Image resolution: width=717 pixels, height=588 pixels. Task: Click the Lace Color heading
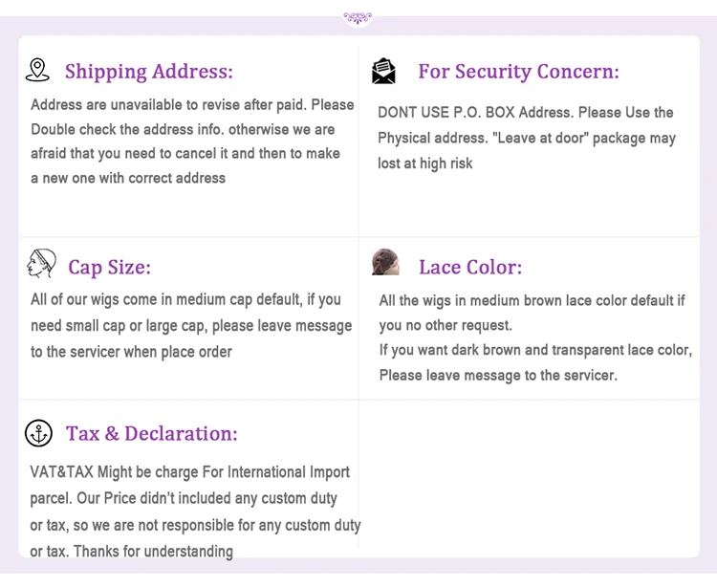pyautogui.click(x=470, y=267)
